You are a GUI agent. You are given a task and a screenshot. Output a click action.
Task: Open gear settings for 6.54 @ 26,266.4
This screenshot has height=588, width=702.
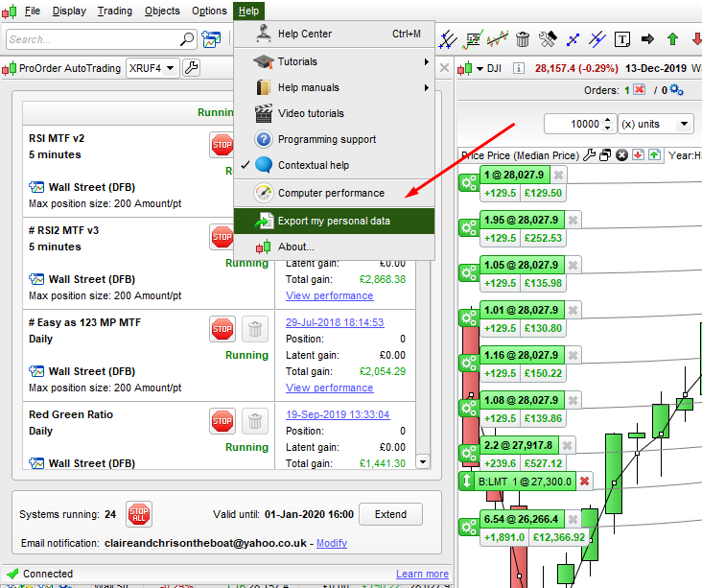(469, 528)
